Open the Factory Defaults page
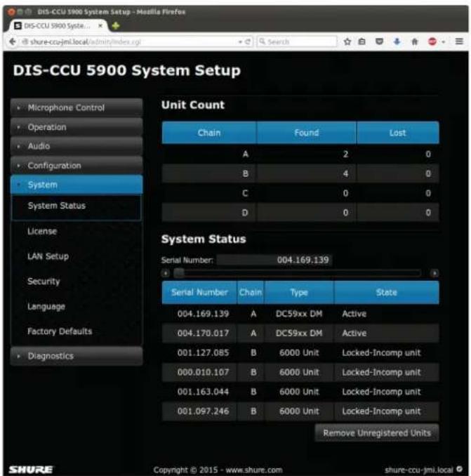The image size is (471, 476). pos(60,331)
